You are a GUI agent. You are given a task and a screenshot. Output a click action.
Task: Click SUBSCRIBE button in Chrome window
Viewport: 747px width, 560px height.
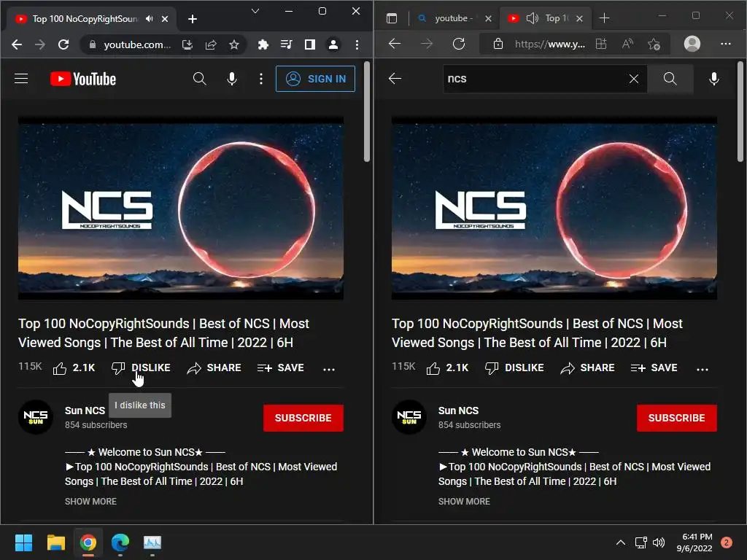click(303, 418)
